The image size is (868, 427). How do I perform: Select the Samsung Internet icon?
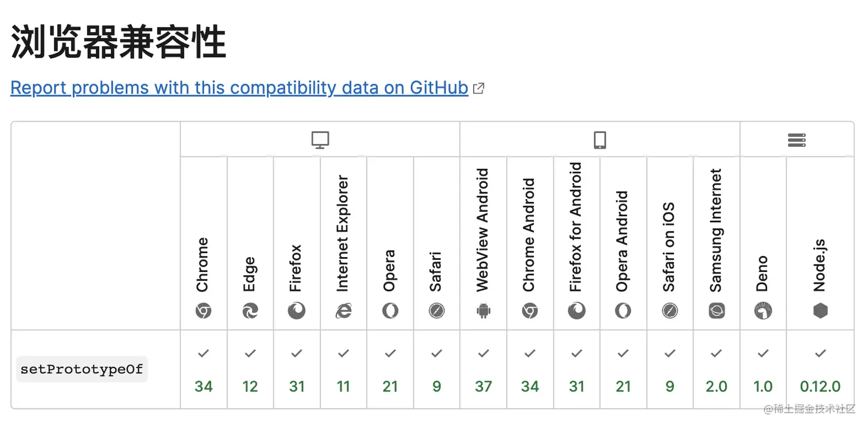[716, 311]
